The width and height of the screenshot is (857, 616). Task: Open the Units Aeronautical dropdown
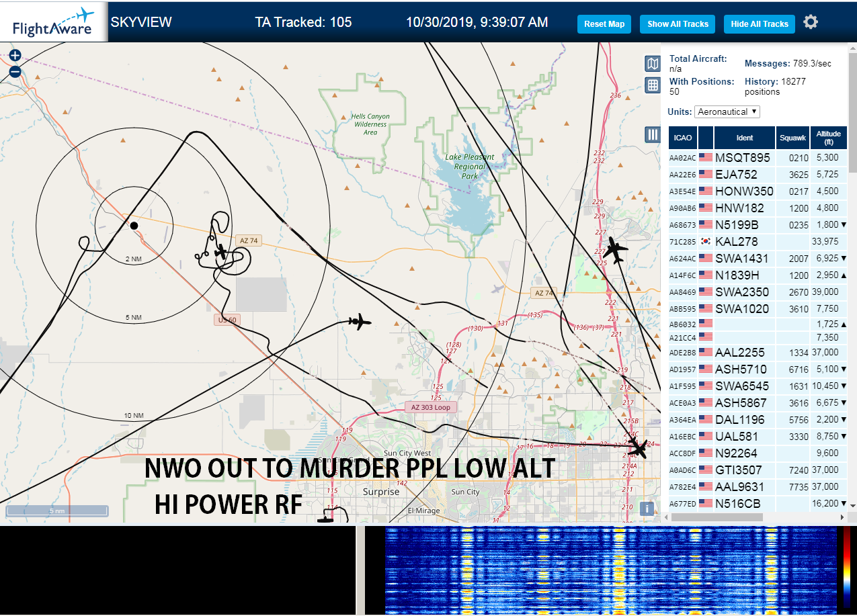click(727, 112)
